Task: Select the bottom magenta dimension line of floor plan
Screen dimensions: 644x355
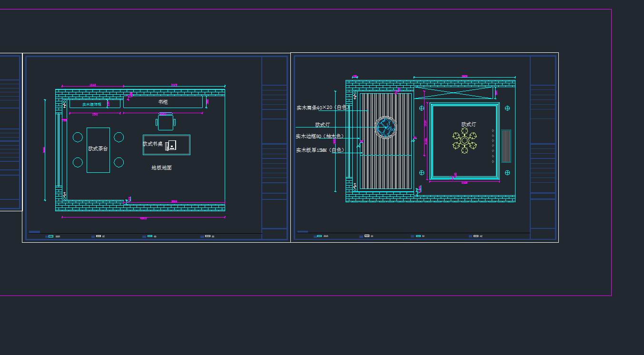Action: click(143, 217)
